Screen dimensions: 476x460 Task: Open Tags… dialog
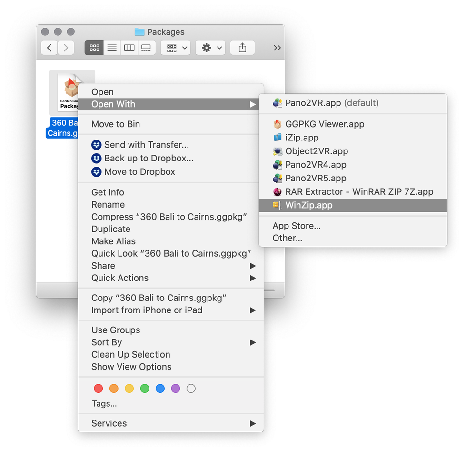click(104, 403)
